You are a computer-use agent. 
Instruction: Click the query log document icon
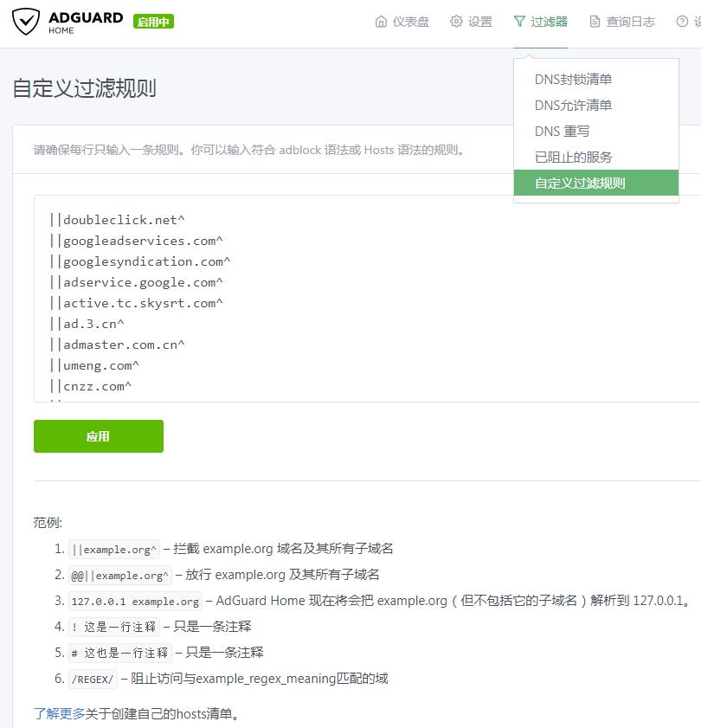pyautogui.click(x=595, y=22)
